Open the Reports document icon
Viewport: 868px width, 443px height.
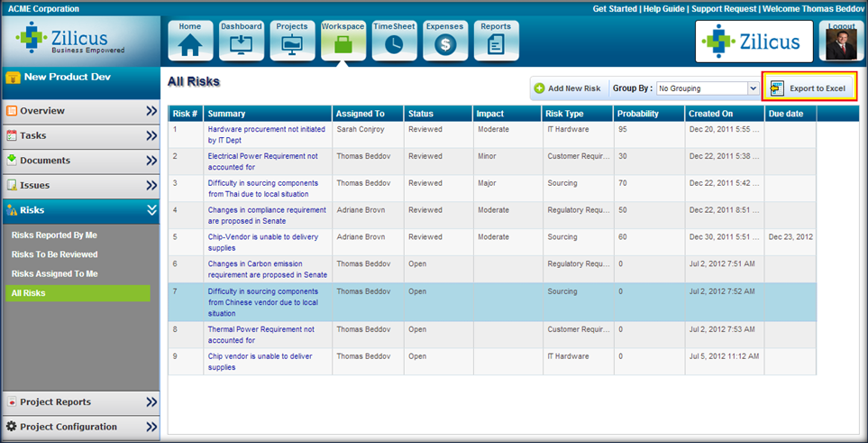(496, 41)
